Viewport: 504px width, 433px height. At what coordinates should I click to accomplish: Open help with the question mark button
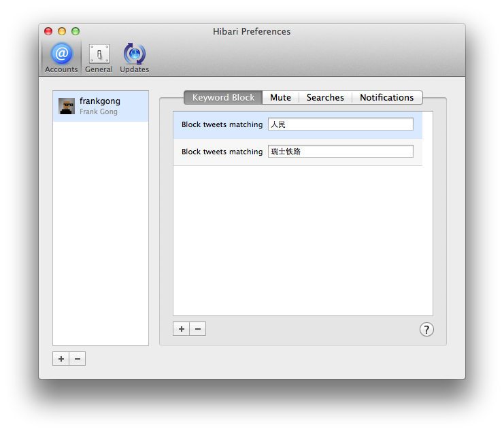pos(426,330)
